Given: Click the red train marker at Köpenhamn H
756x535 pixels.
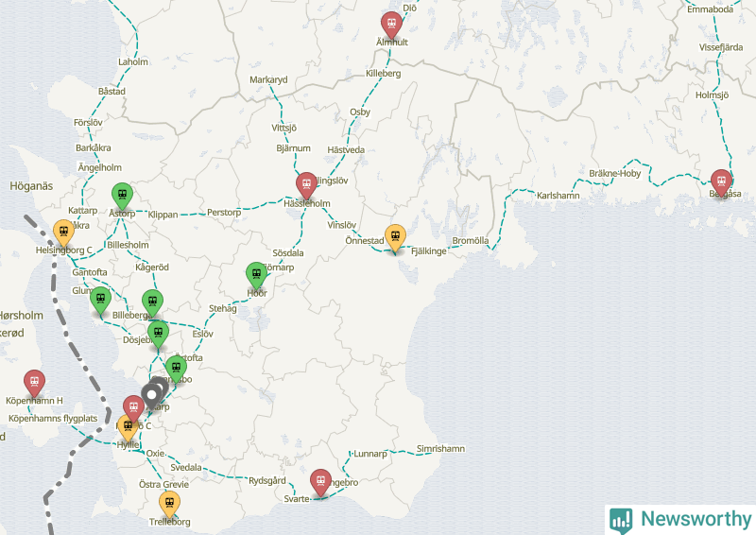Looking at the screenshot, I should point(34,383).
